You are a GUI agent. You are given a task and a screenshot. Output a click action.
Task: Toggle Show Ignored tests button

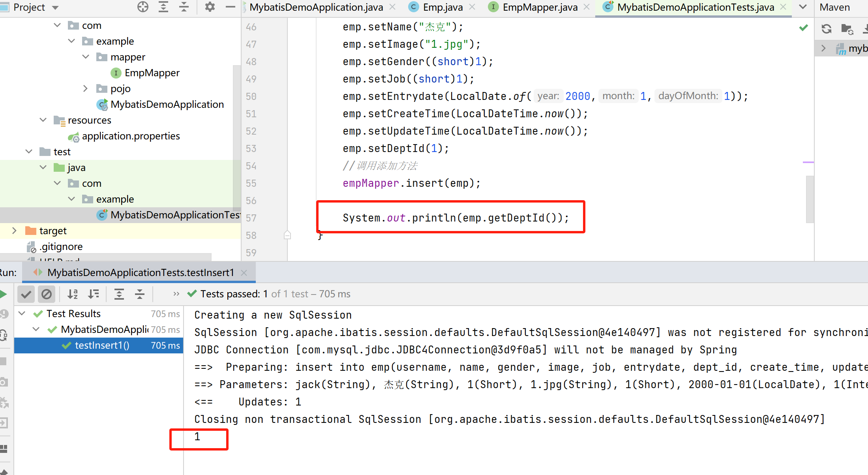tap(47, 294)
